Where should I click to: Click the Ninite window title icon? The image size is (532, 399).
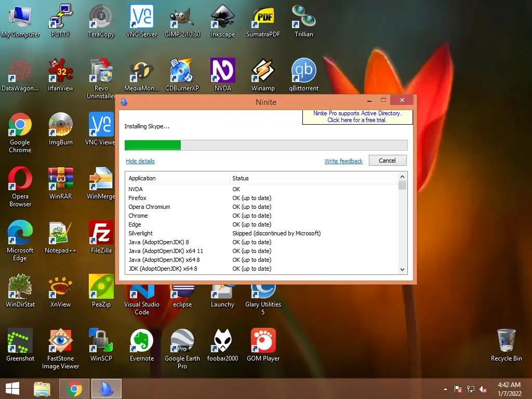[x=124, y=102]
